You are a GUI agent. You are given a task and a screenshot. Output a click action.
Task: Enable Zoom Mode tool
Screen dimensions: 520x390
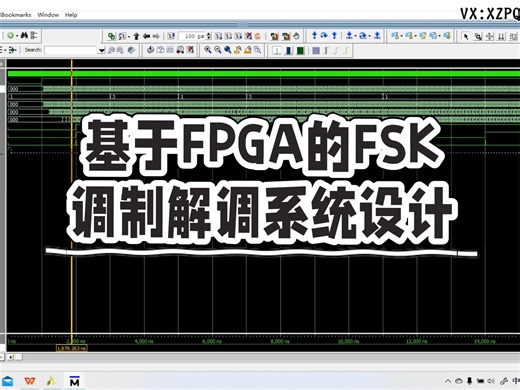[478, 36]
